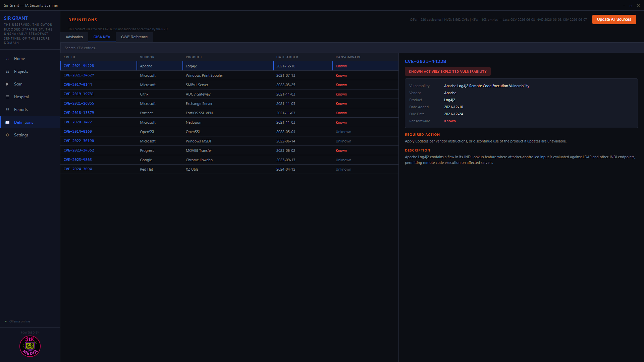Click the Projects grid icon
This screenshot has height=362, width=644.
[7, 71]
